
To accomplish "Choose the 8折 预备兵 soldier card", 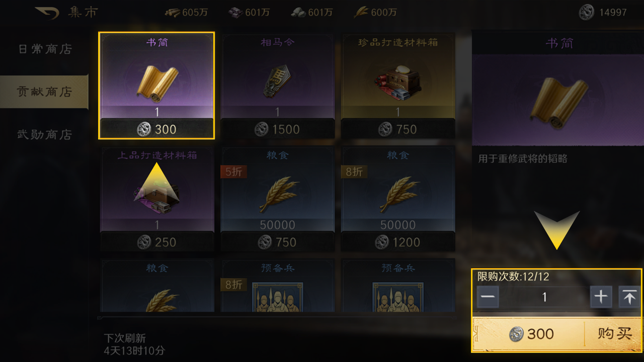I will click(x=277, y=285).
